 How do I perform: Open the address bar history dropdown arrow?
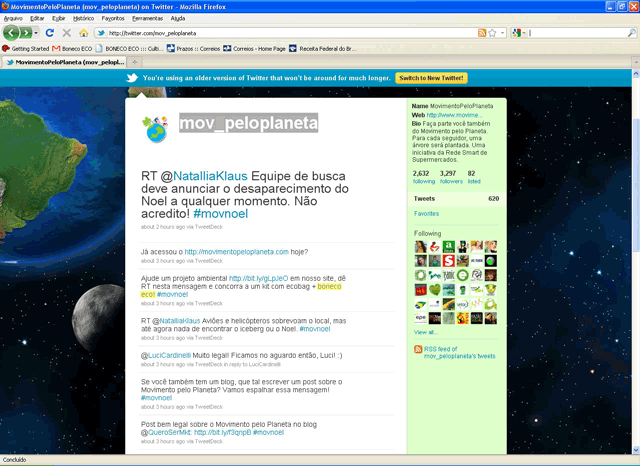(502, 33)
